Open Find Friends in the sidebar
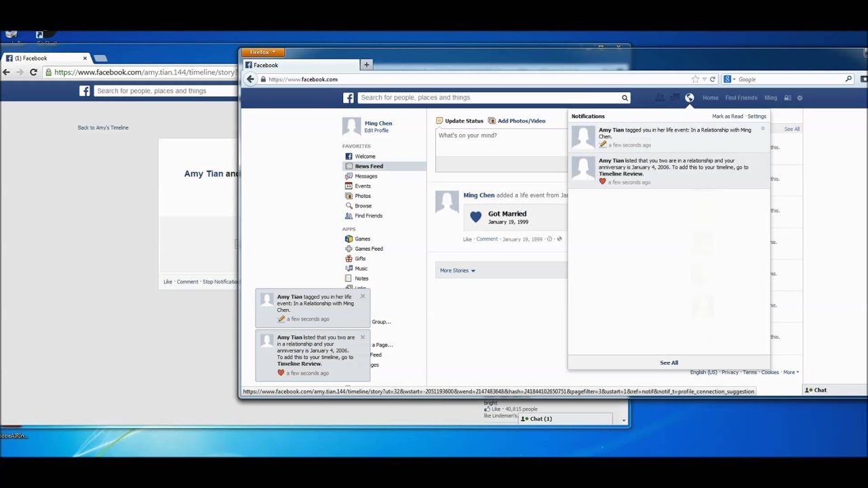Screen dimensions: 868x488 tap(368, 216)
